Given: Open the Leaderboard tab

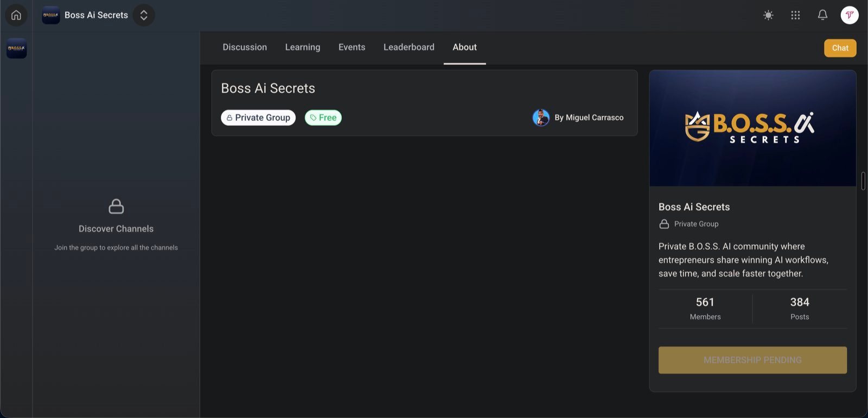Looking at the screenshot, I should [409, 47].
